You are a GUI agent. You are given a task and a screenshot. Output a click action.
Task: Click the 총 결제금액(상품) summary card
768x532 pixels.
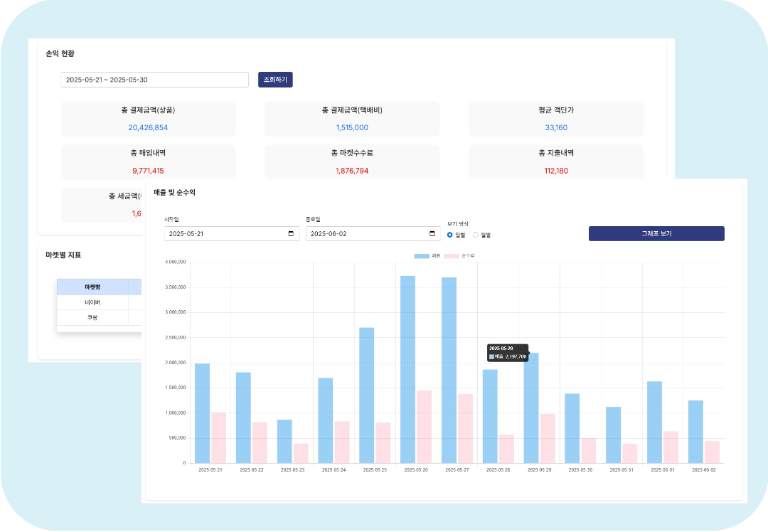[x=148, y=119]
